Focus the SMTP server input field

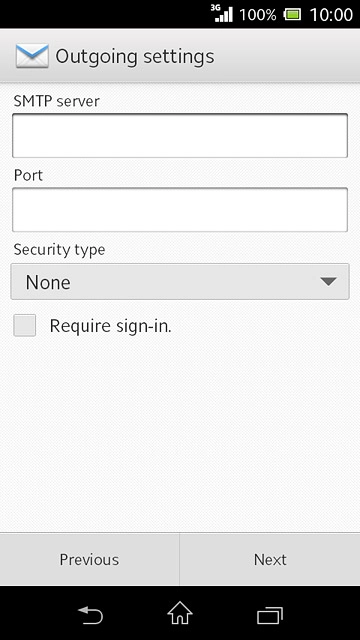tap(180, 136)
